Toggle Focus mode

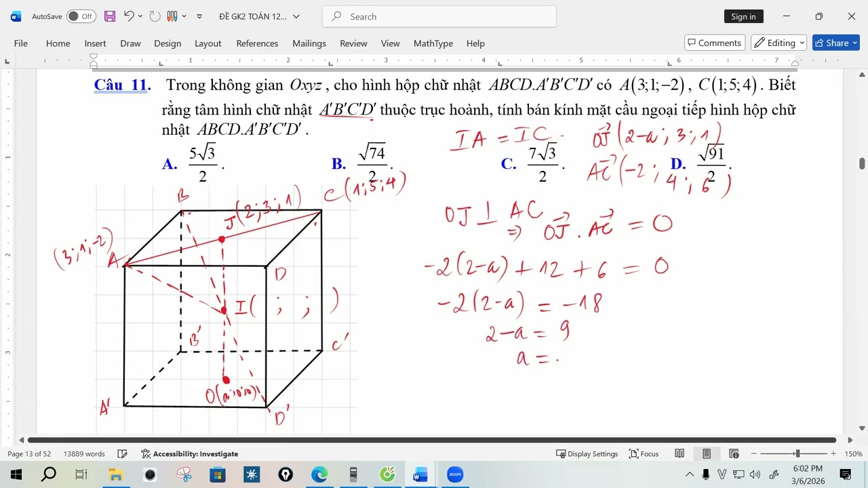644,454
